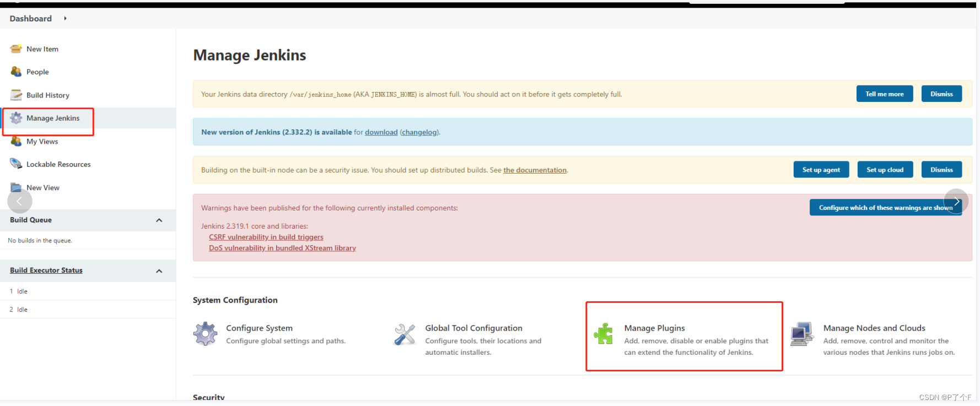The image size is (980, 406).
Task: Click the Jenkins download link
Action: (x=381, y=132)
